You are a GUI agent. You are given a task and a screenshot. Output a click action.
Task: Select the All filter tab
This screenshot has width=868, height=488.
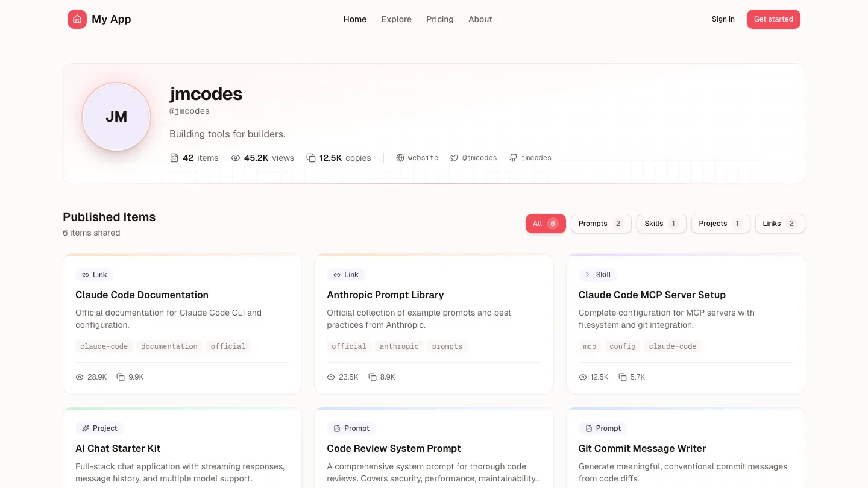point(546,224)
